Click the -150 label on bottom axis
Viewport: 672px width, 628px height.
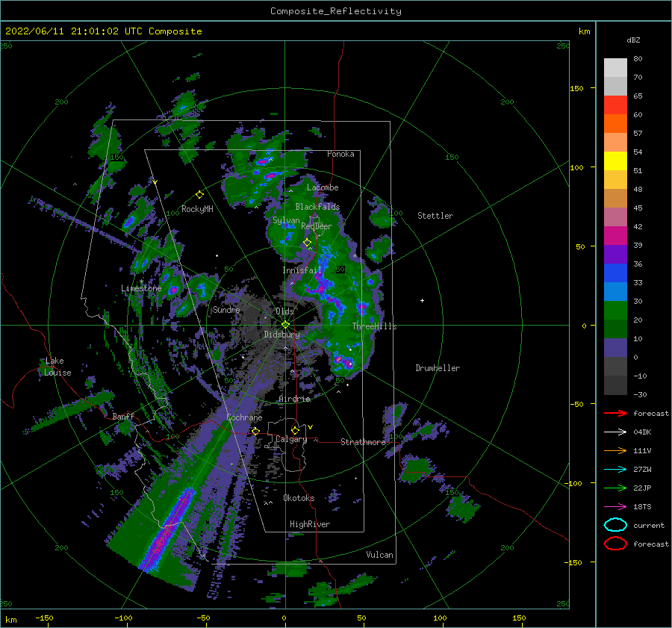coord(44,618)
